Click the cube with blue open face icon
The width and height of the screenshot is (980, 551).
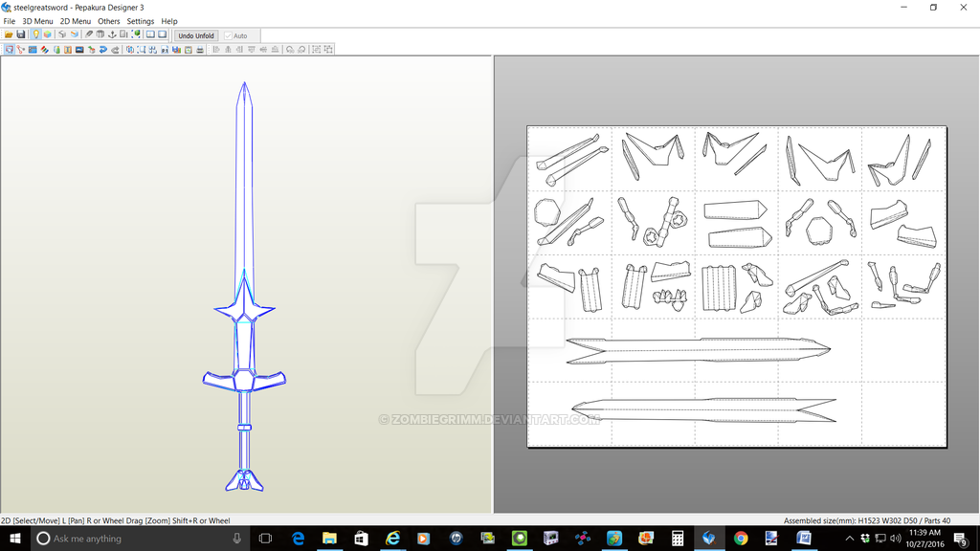click(75, 34)
